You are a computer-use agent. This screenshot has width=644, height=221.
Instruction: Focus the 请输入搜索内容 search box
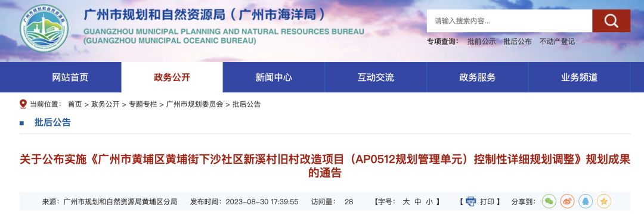(509, 21)
